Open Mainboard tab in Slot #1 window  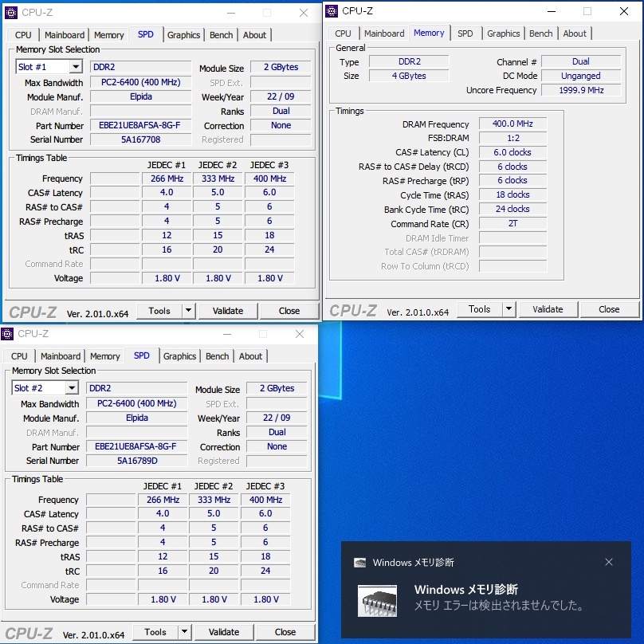(65, 35)
